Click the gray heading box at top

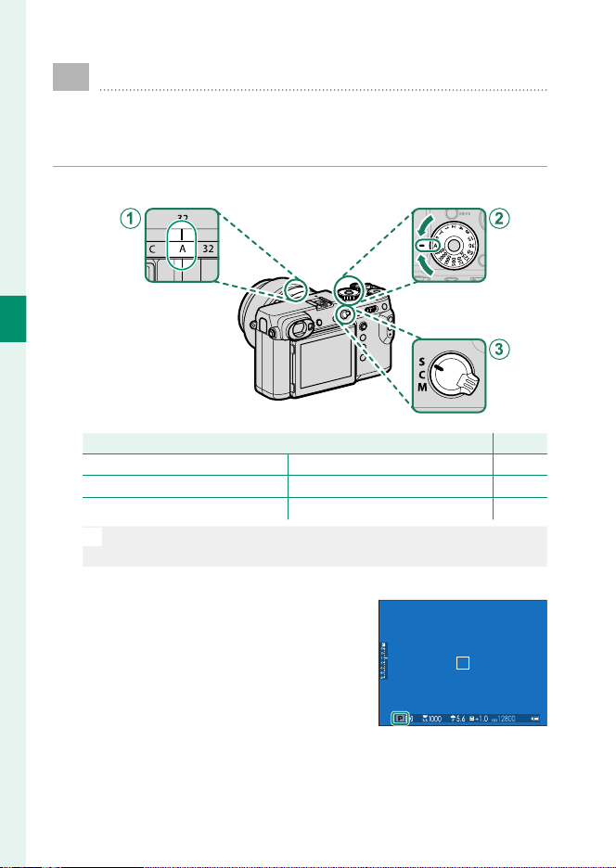pos(71,77)
